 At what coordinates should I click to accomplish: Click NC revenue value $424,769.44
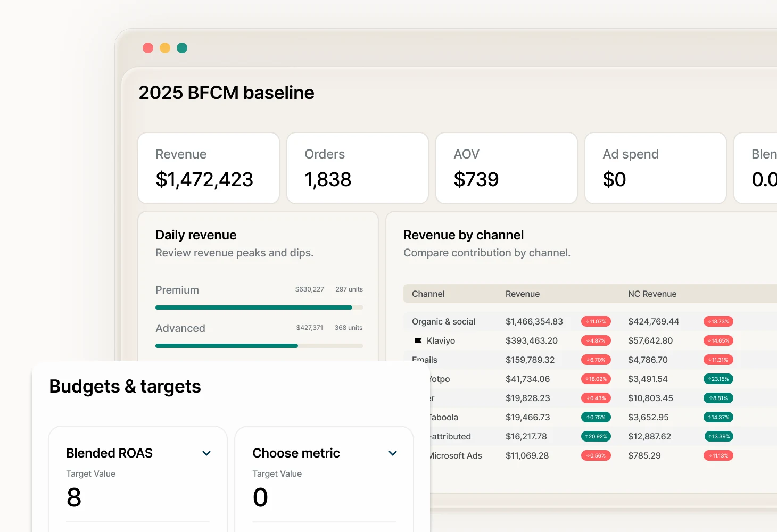click(654, 321)
